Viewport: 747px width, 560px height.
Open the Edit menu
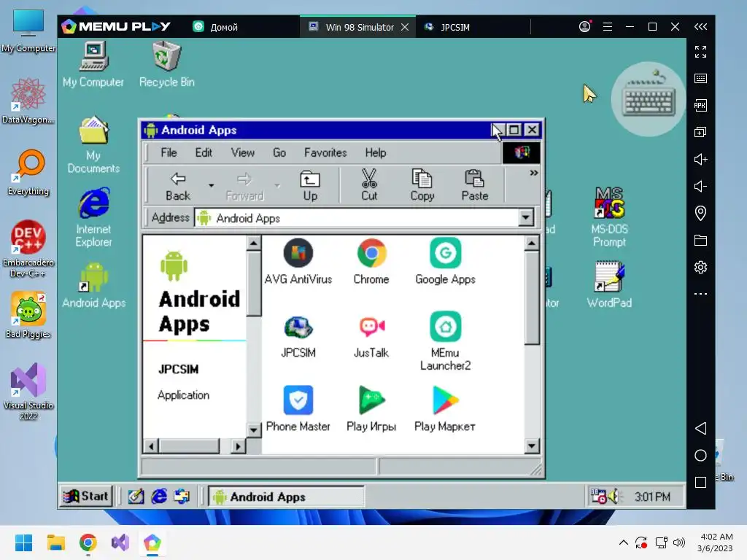tap(204, 152)
